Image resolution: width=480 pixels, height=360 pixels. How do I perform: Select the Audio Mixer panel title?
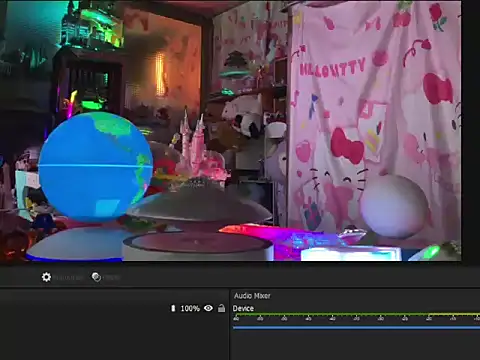(x=252, y=296)
